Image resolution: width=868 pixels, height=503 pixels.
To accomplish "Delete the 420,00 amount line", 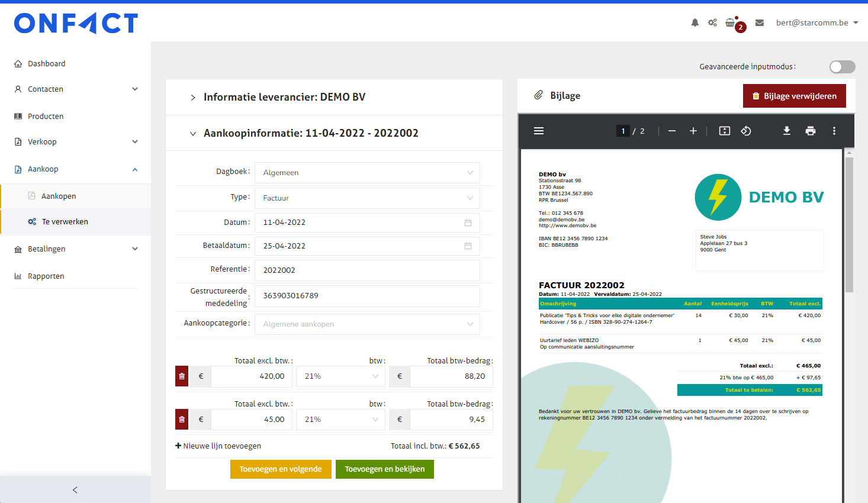I will point(182,376).
